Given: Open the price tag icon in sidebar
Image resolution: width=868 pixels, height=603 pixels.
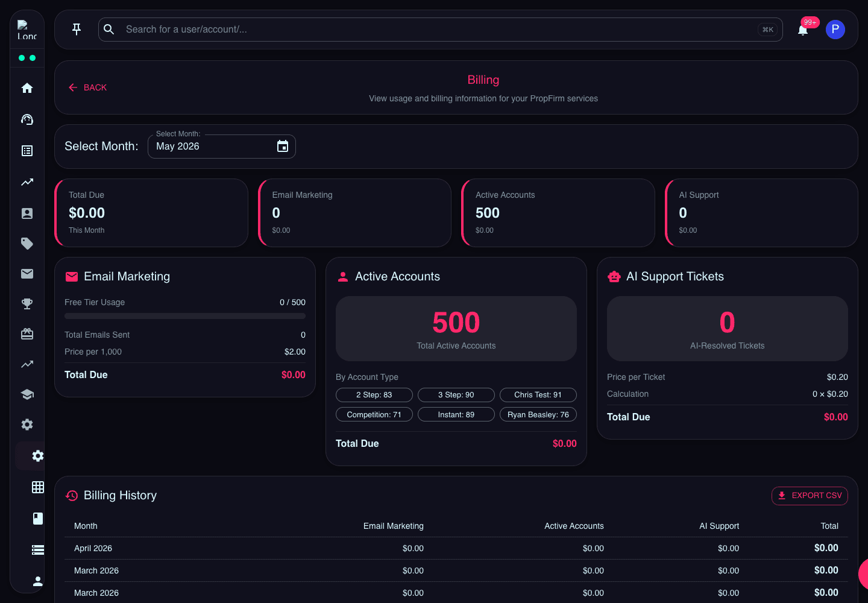Looking at the screenshot, I should 27,244.
